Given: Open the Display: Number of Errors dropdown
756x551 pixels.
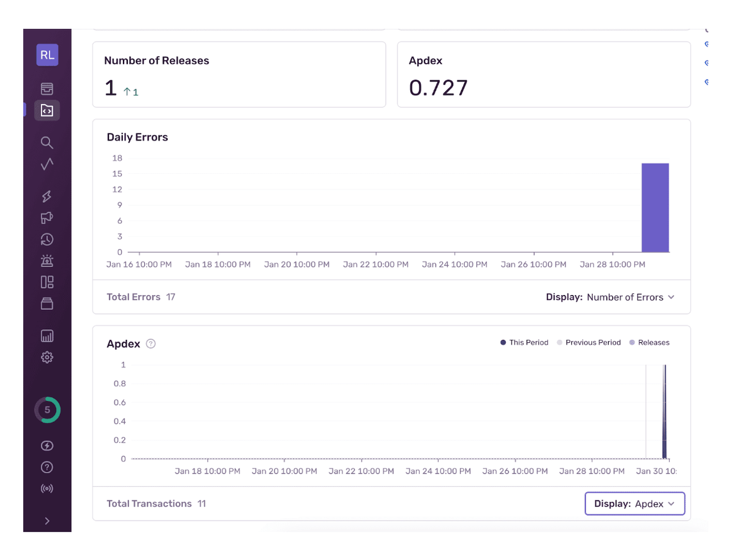Looking at the screenshot, I should tap(610, 297).
